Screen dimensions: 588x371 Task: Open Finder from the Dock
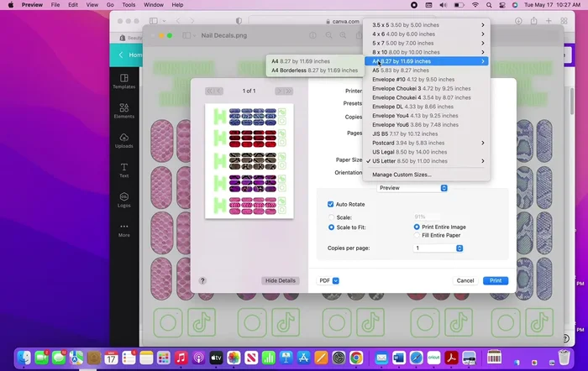click(24, 358)
